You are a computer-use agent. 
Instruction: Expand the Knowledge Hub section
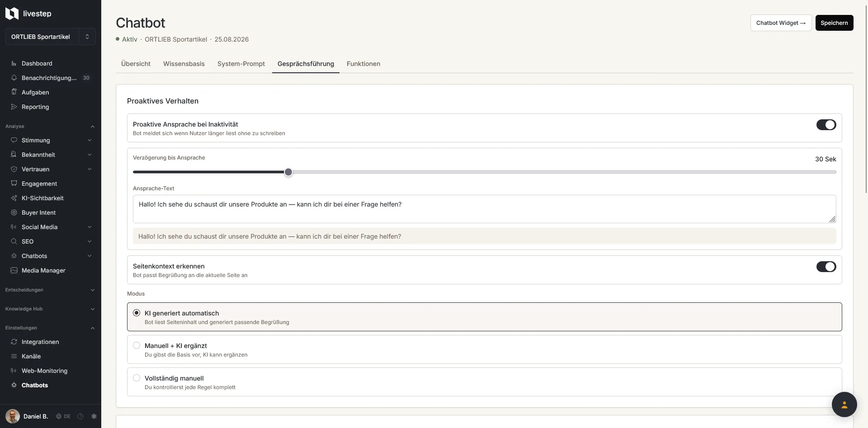tap(50, 309)
